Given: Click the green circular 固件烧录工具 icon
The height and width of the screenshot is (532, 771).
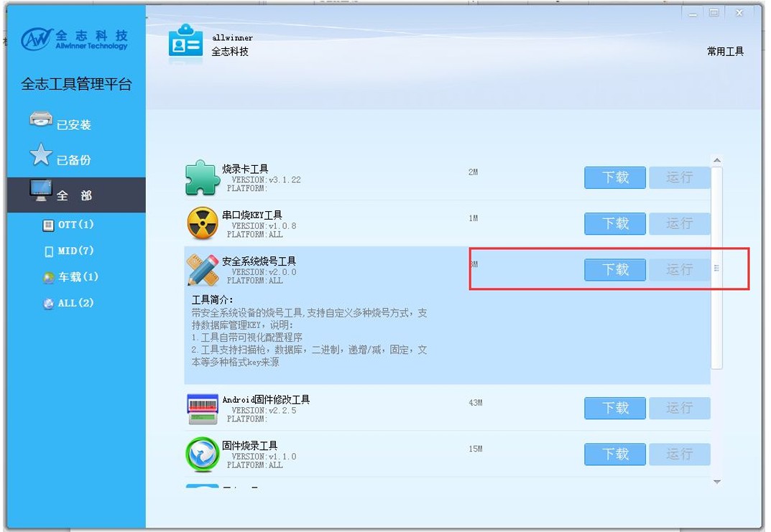Looking at the screenshot, I should 202,454.
